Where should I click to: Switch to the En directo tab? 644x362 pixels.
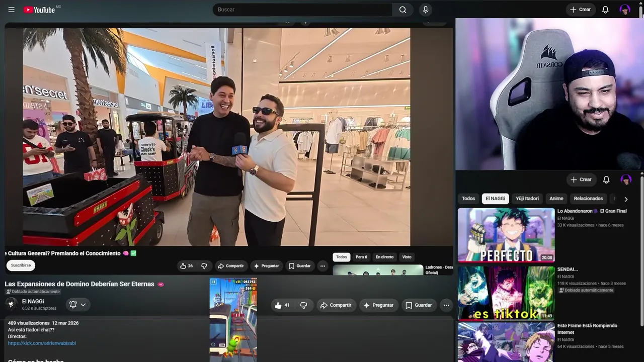click(384, 257)
